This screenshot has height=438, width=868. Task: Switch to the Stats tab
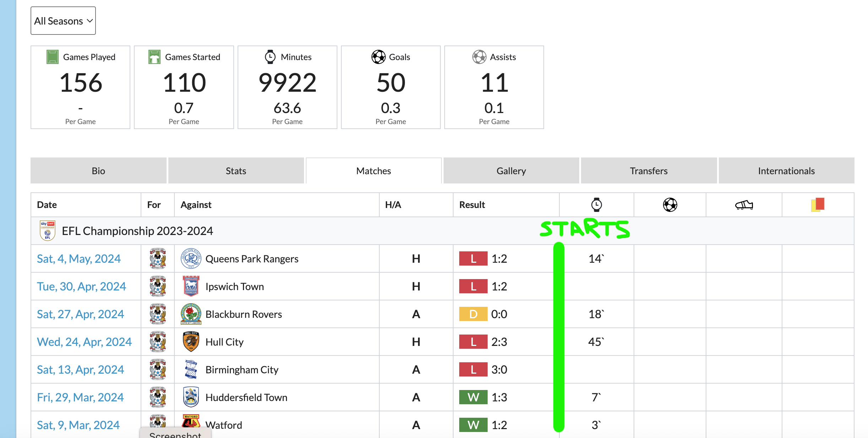pos(236,171)
